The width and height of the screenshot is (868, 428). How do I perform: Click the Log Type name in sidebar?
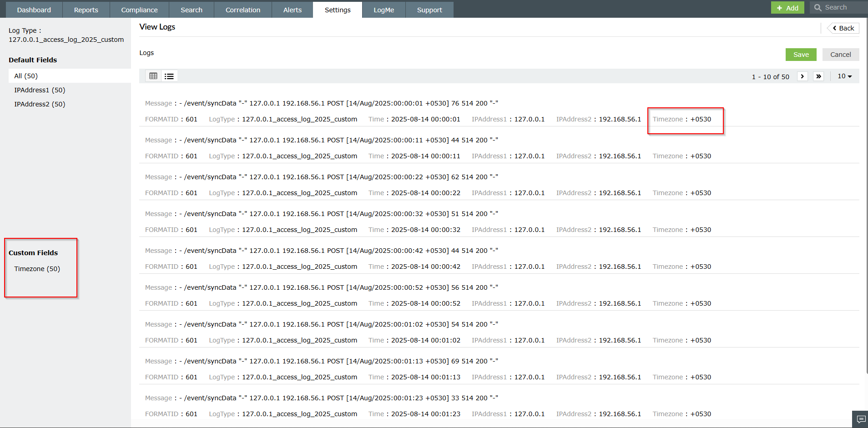[66, 40]
